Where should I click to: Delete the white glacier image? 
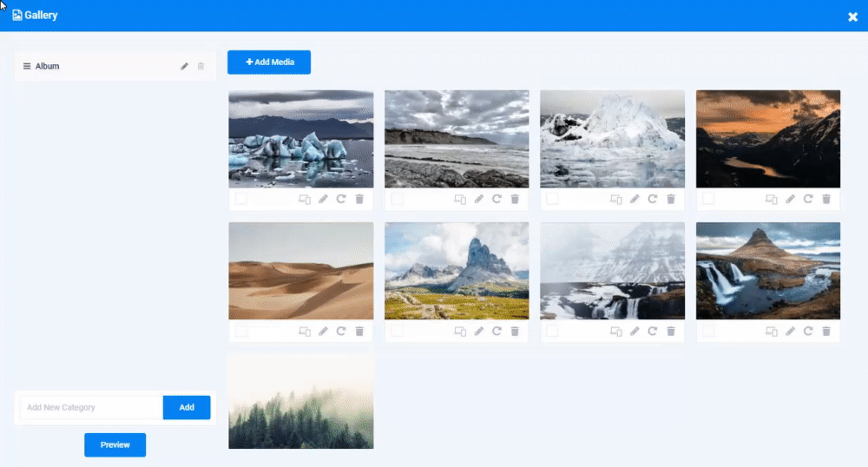point(671,199)
